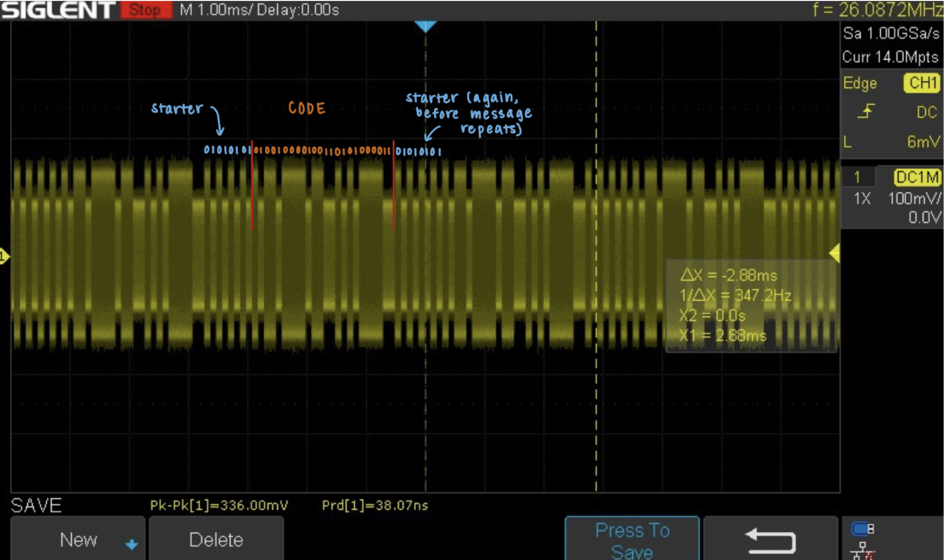Click the channel 1 ground reference marker
Screen dimensions: 944x560
4,256
